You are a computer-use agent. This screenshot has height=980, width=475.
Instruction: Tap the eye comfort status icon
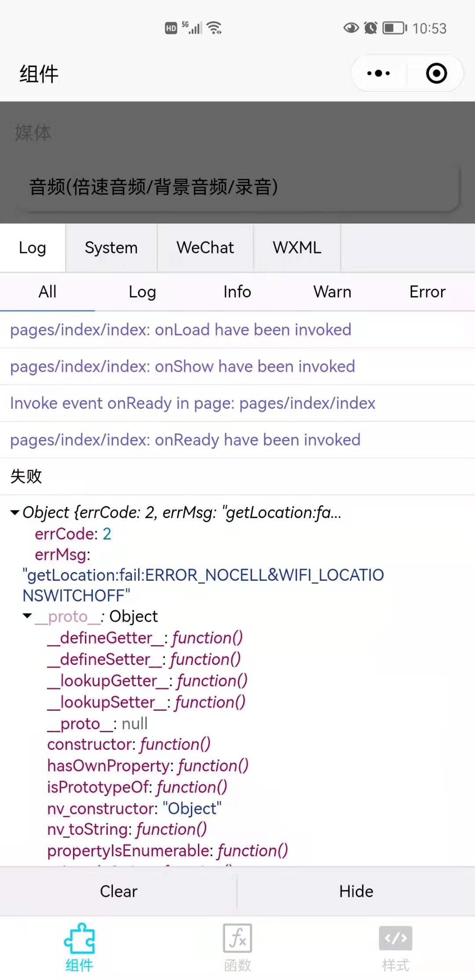coord(351,28)
